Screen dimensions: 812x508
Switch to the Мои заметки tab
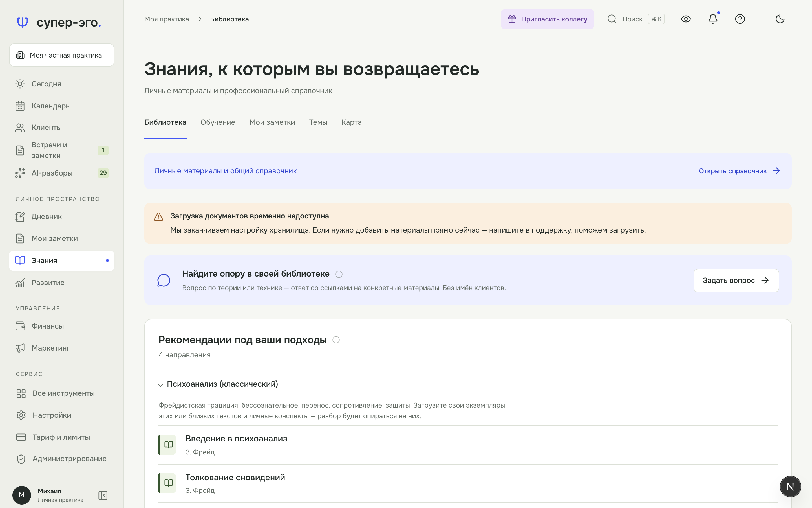click(x=272, y=122)
